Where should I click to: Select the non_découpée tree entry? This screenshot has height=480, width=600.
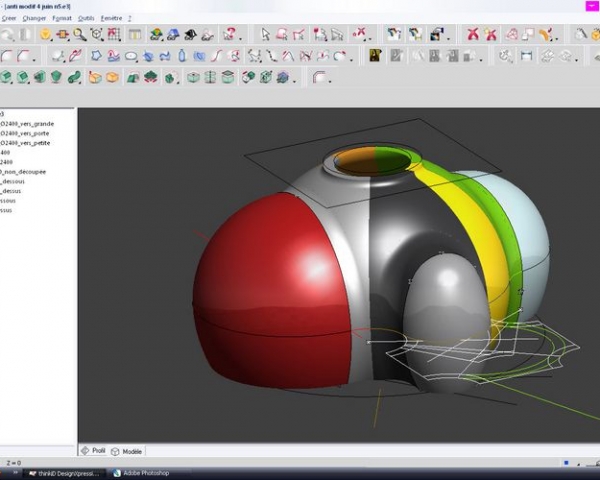[23, 172]
